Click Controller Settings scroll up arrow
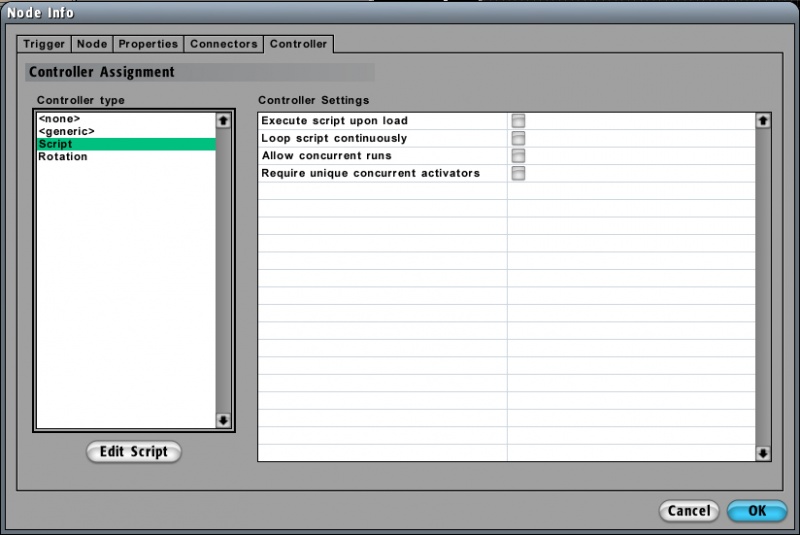Viewport: 800px width, 535px height. tap(763, 121)
